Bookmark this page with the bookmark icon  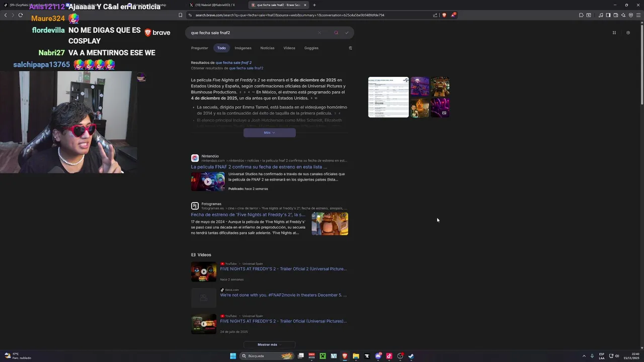(181, 15)
